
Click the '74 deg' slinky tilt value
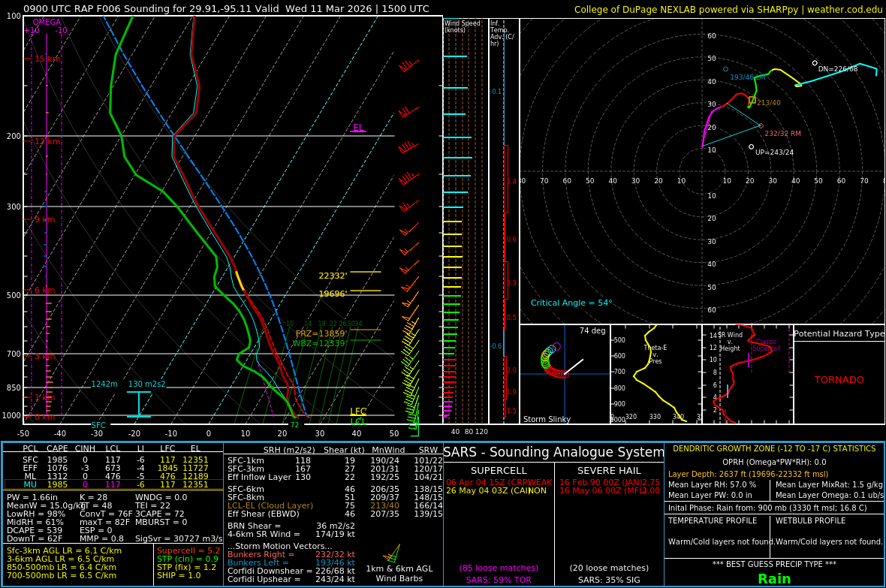coord(592,330)
